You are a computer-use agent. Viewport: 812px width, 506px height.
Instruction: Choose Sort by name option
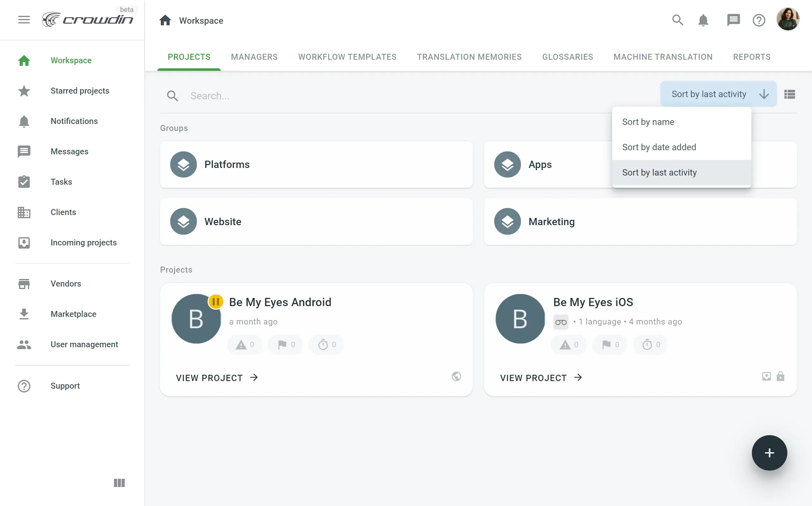coord(648,122)
